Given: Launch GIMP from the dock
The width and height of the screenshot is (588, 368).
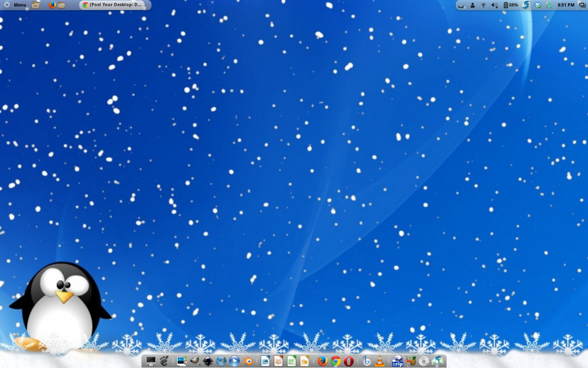Looking at the screenshot, I should pyautogui.click(x=195, y=361).
